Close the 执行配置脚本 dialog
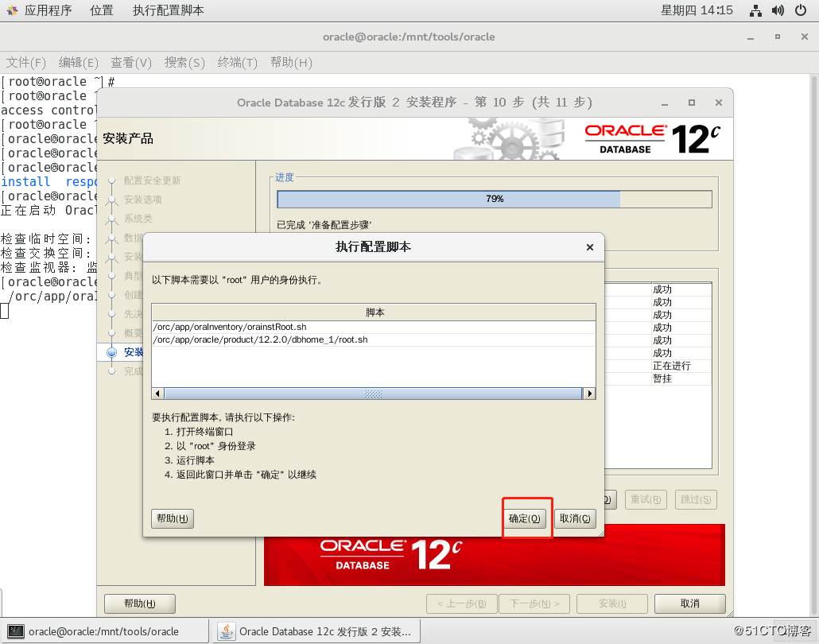 pyautogui.click(x=590, y=247)
